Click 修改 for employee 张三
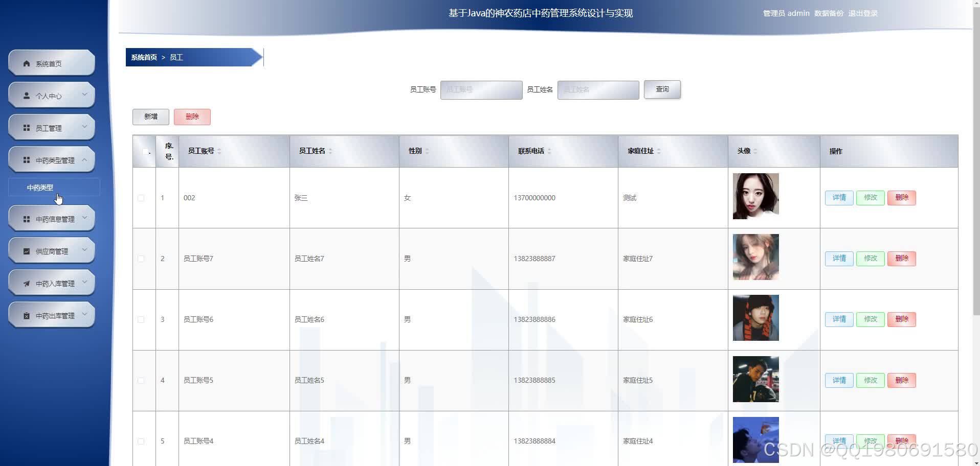This screenshot has width=980, height=466. click(871, 198)
